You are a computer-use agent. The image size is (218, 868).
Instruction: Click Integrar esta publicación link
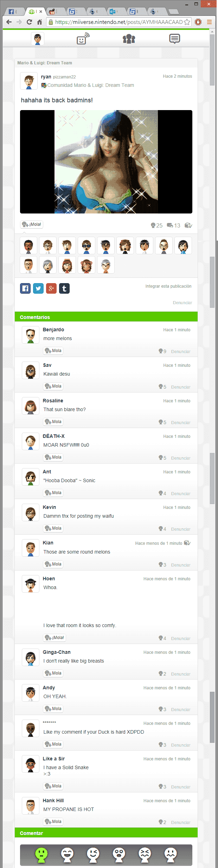click(x=168, y=286)
